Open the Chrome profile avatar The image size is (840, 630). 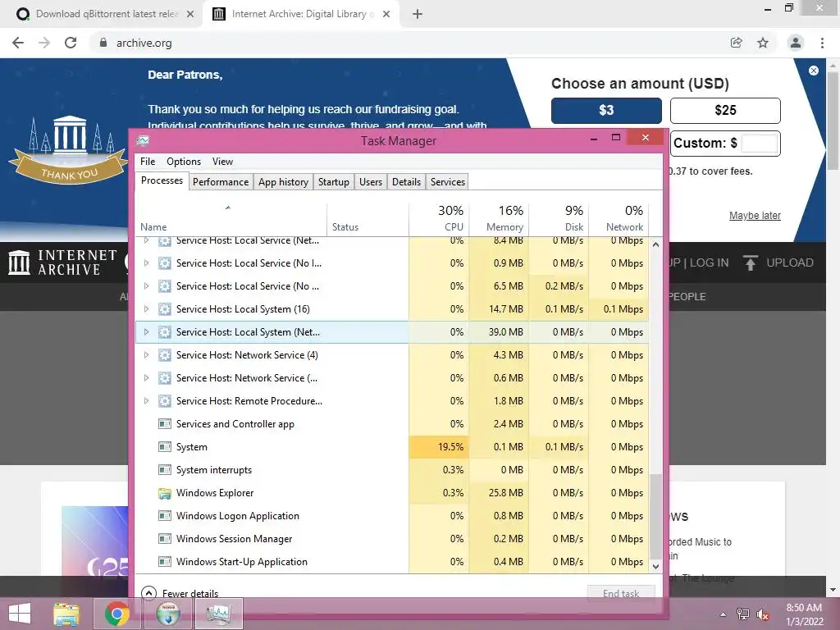pyautogui.click(x=796, y=43)
